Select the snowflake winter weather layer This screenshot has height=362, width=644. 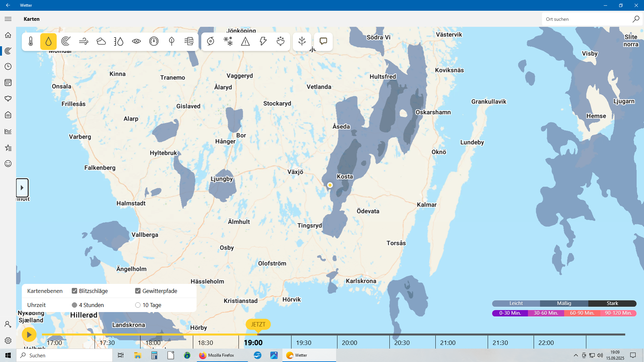click(x=228, y=41)
